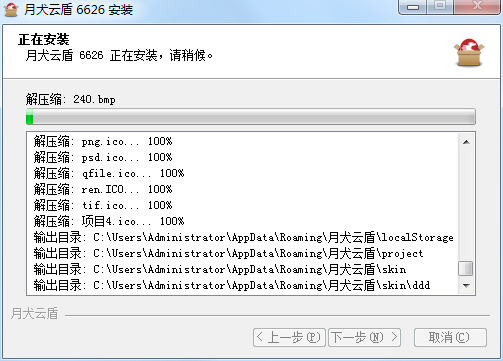
Task: Select the output directory line ending project
Action: (x=228, y=253)
